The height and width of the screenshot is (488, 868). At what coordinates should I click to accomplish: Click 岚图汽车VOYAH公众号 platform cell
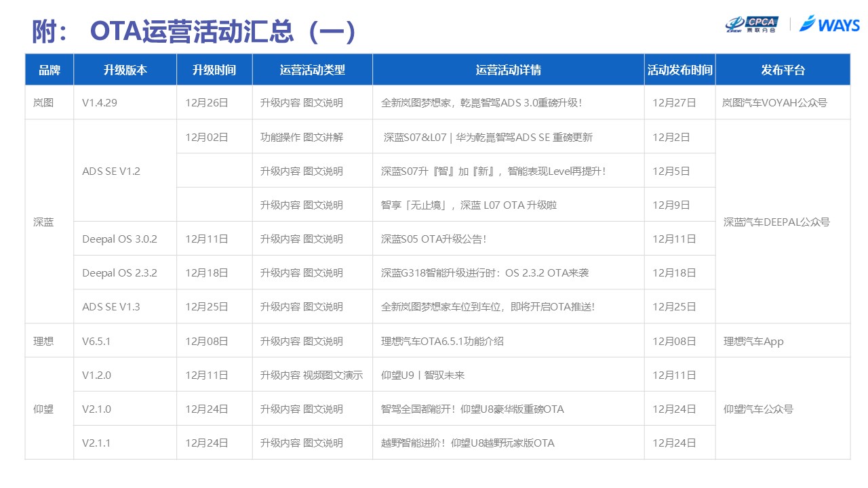(x=783, y=103)
